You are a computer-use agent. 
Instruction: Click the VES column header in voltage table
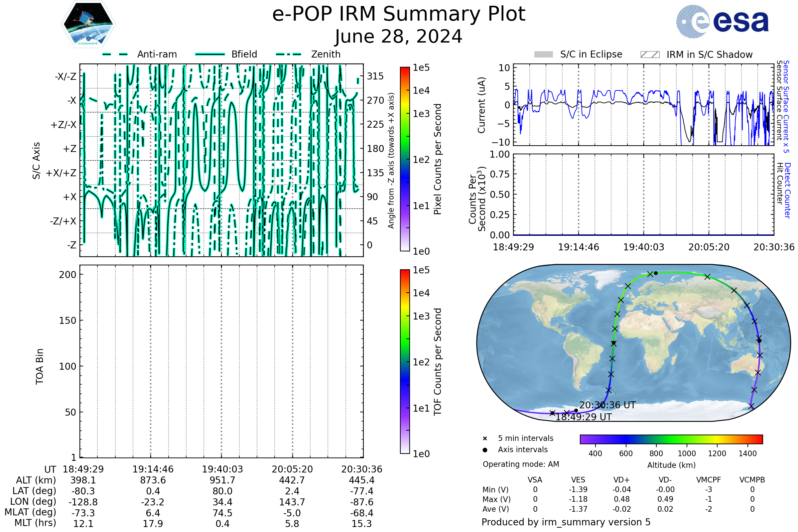pyautogui.click(x=578, y=480)
